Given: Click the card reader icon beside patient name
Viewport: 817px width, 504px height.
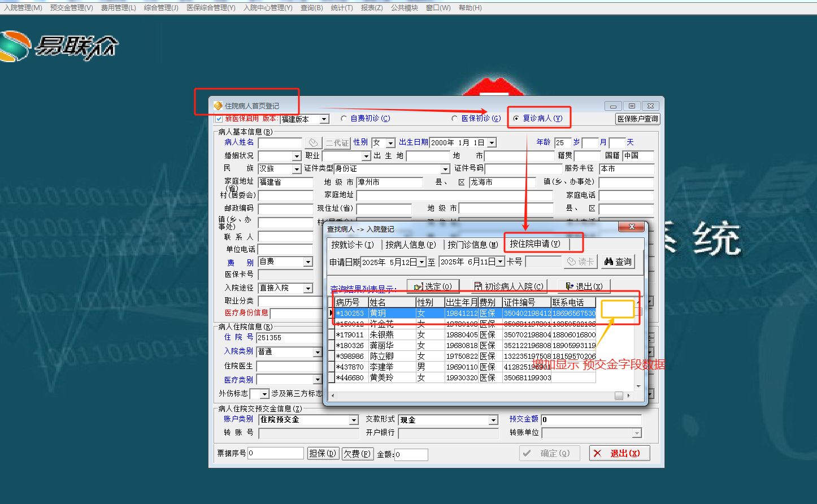Looking at the screenshot, I should click(313, 142).
